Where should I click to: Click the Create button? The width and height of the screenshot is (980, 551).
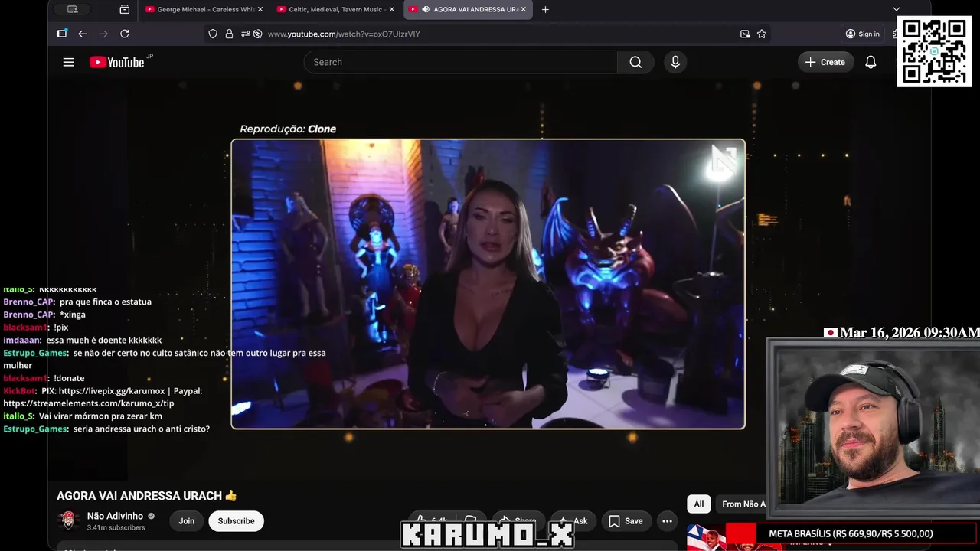[825, 62]
